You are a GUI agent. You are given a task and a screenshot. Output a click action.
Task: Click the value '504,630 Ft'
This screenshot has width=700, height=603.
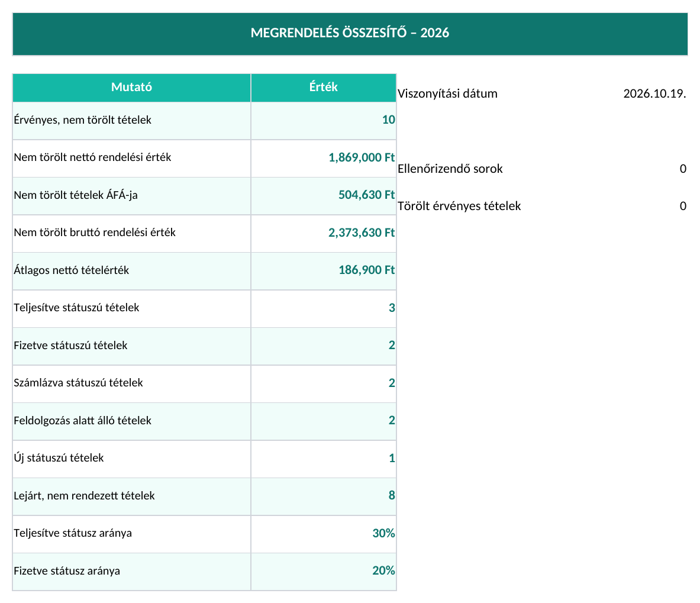[324, 196]
